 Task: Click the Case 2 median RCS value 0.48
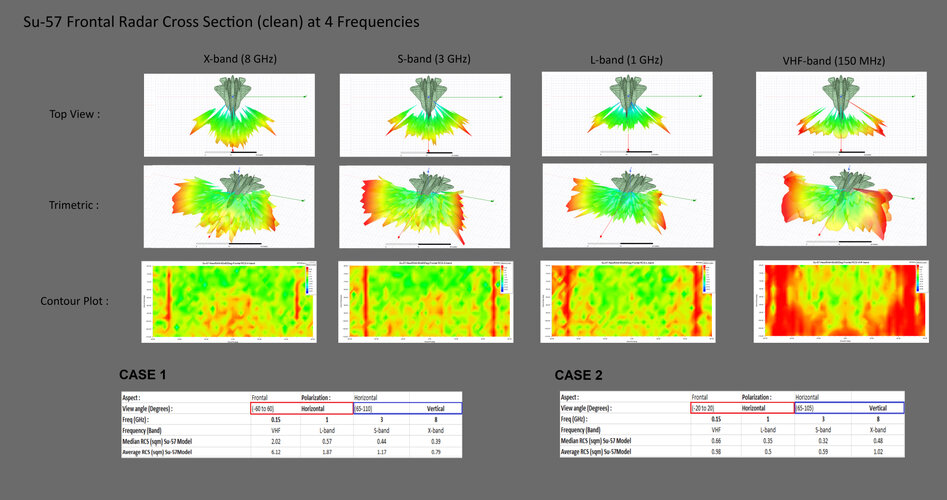coord(878,441)
